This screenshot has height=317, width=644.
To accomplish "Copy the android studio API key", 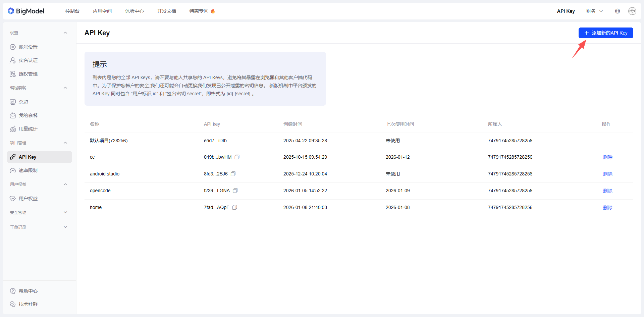I will tap(233, 174).
